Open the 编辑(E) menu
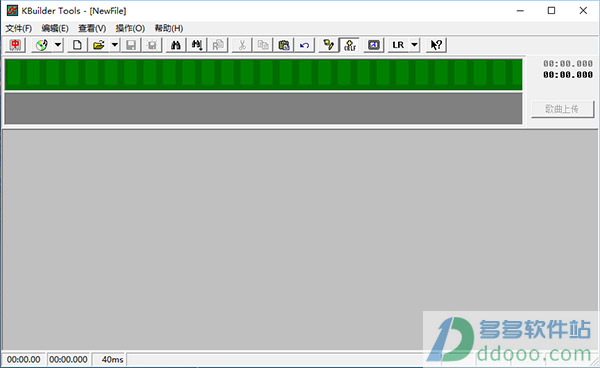This screenshot has height=368, width=600. pyautogui.click(x=55, y=28)
